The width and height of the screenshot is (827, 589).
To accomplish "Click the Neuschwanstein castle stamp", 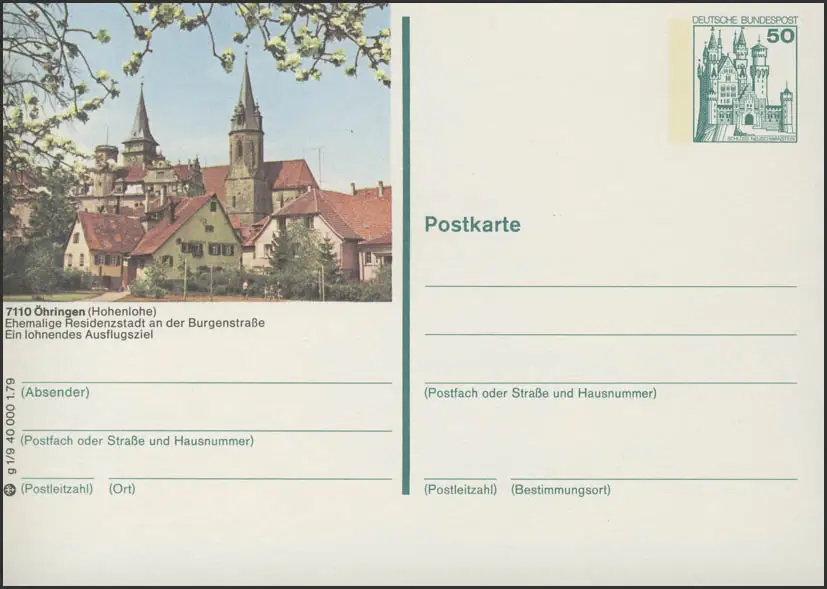I will [x=745, y=84].
